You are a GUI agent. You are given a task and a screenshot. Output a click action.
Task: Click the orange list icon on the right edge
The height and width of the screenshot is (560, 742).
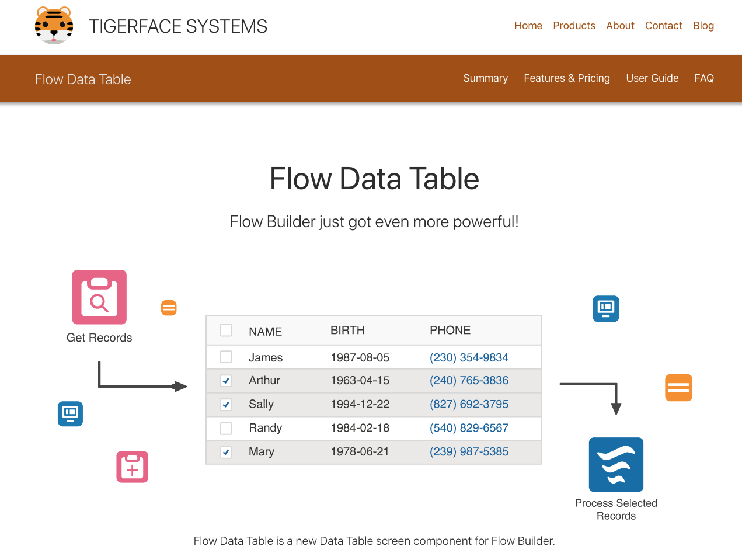(678, 387)
